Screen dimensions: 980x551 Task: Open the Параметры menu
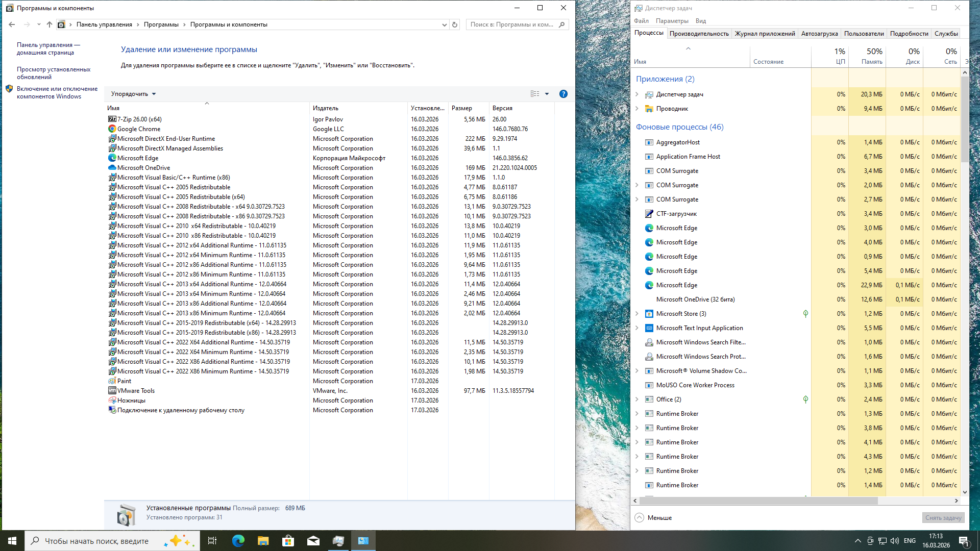pos(672,21)
